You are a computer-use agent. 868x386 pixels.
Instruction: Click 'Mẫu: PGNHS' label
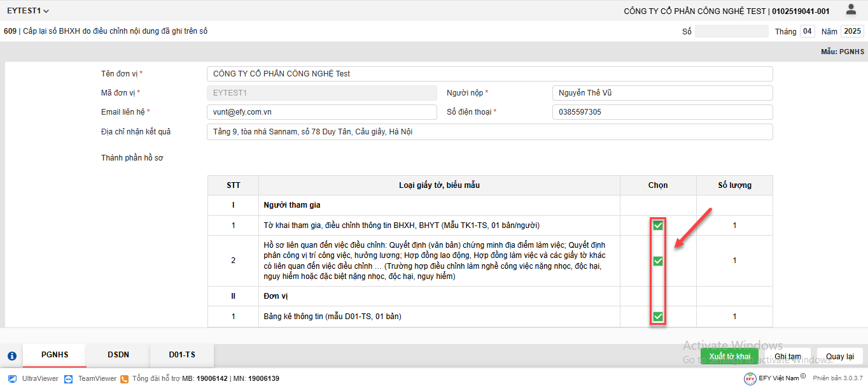click(x=843, y=52)
